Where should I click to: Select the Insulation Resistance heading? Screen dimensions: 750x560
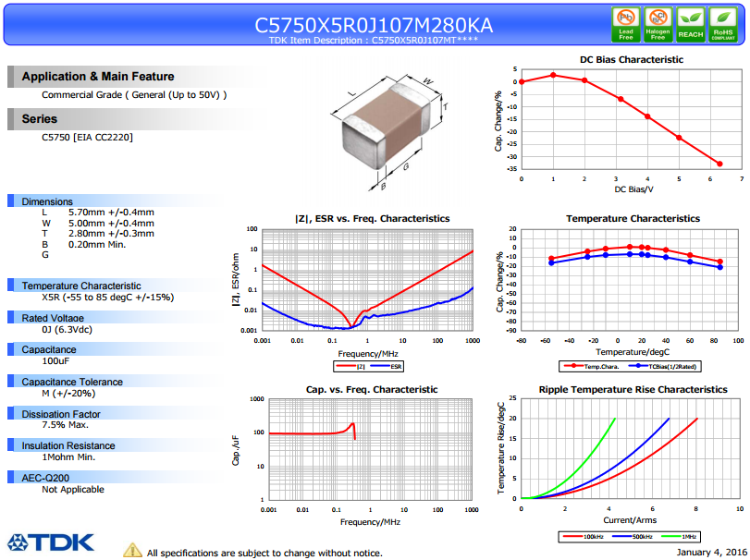coord(68,445)
